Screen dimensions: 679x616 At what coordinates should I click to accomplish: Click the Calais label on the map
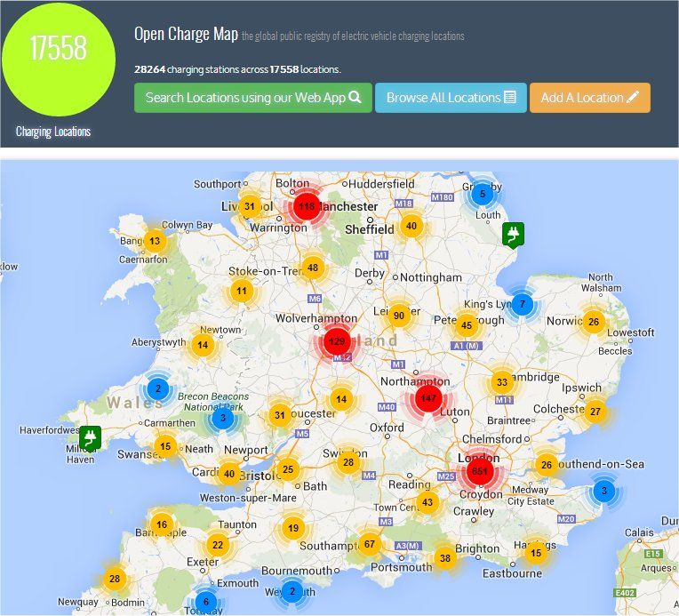pyautogui.click(x=639, y=532)
